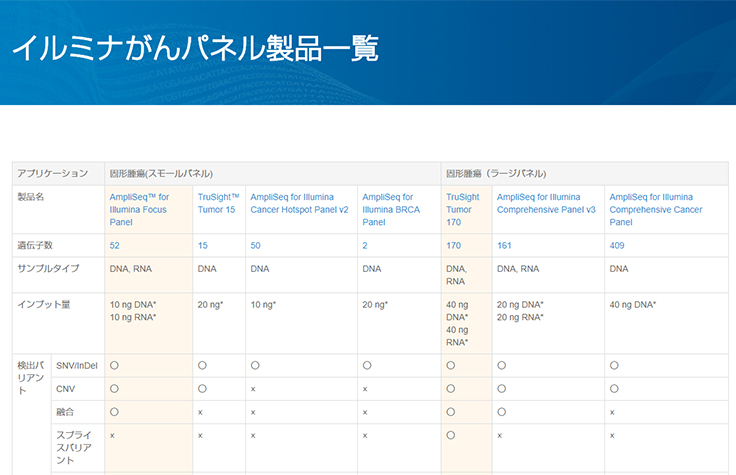This screenshot has width=736, height=475.
Task: Click TruSight Tumor 15 CNV circle mark
Action: [202, 389]
